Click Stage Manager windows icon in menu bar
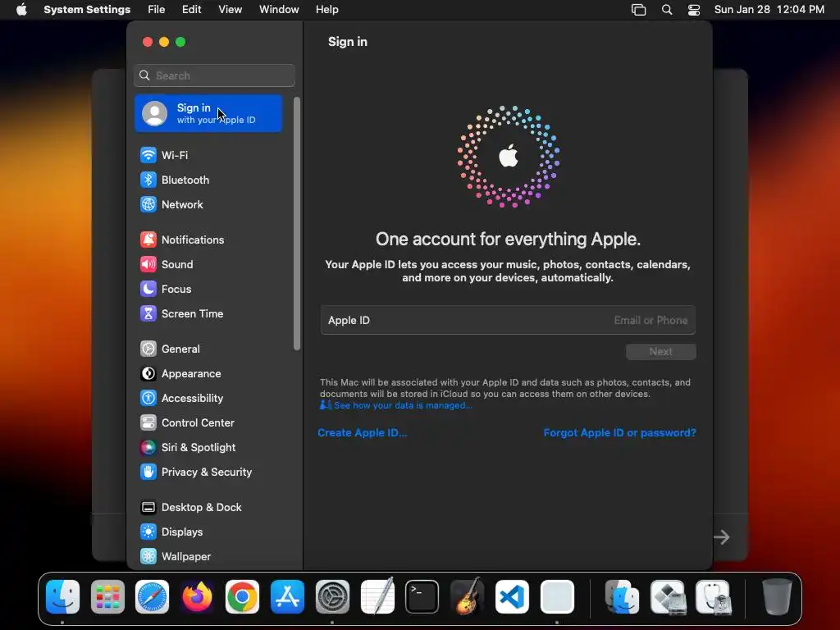 click(638, 10)
